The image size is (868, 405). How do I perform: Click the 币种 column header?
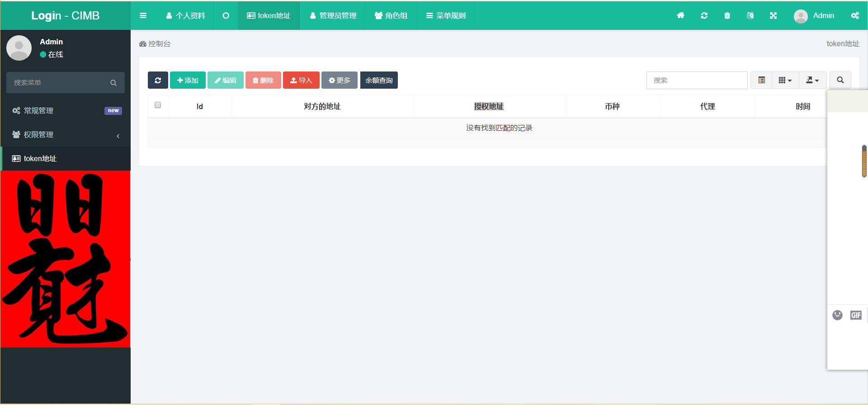point(612,106)
